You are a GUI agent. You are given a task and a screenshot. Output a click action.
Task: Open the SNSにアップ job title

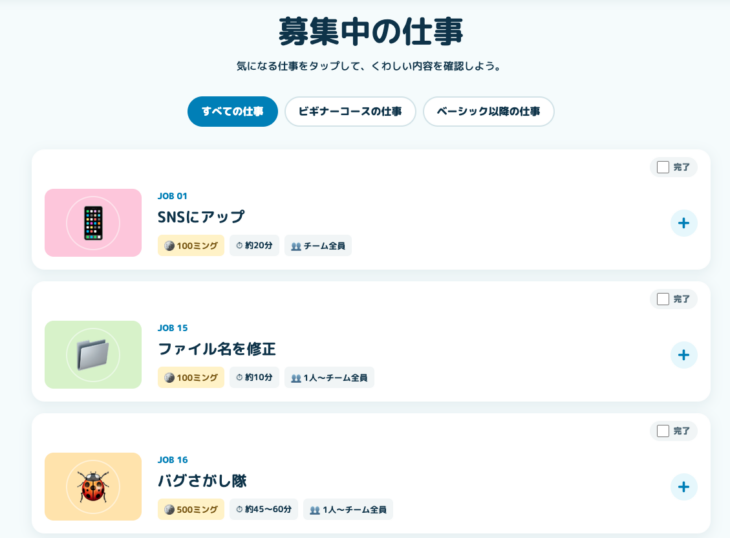(x=201, y=217)
